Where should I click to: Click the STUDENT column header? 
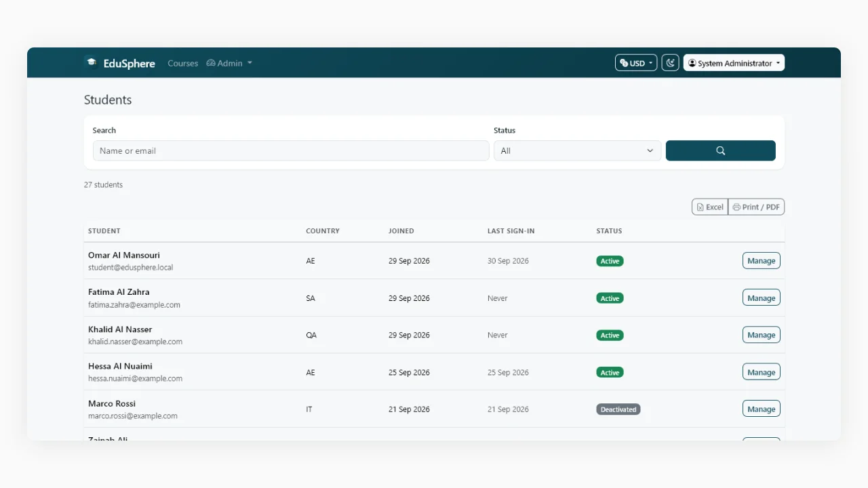click(x=104, y=231)
